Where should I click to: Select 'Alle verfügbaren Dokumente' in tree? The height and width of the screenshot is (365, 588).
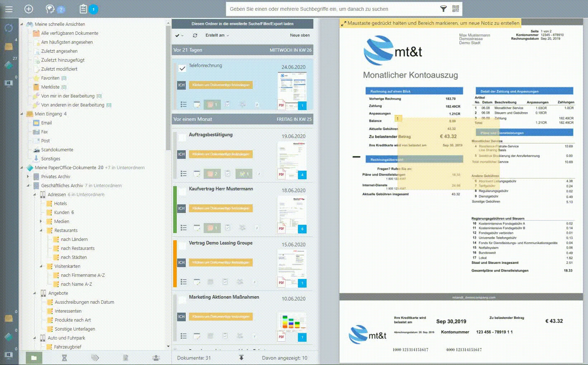point(70,33)
